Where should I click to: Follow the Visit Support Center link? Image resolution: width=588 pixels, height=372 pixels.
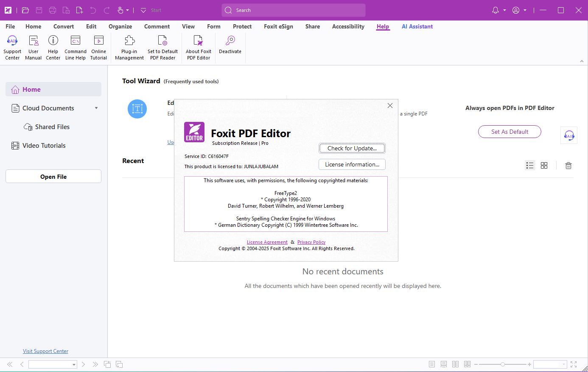coord(45,351)
